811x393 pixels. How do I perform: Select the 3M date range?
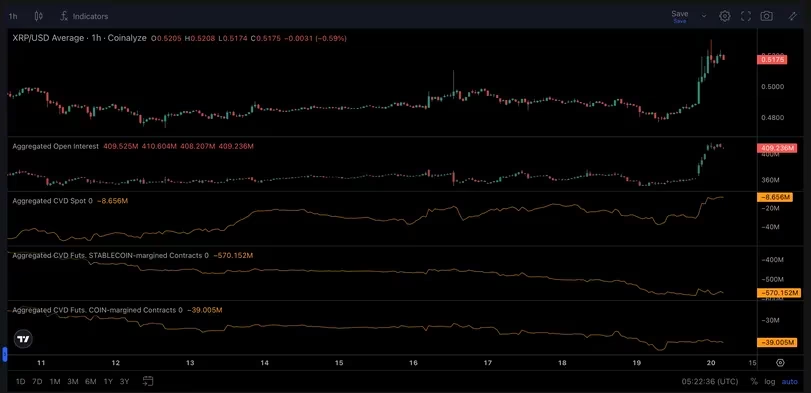[73, 382]
